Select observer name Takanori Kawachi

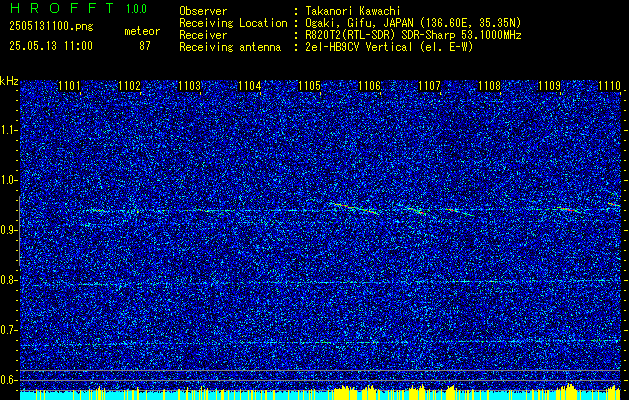coord(351,11)
